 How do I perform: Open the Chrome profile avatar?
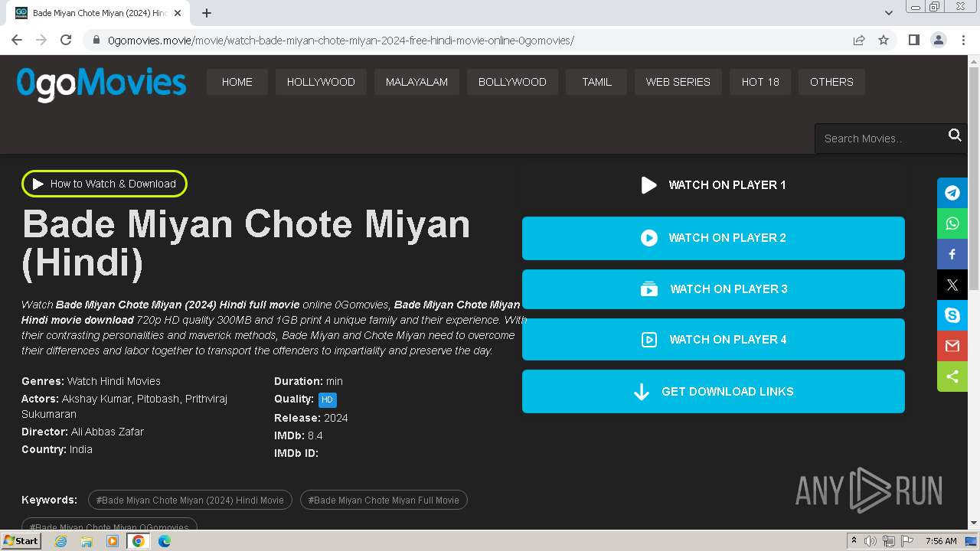tap(939, 40)
